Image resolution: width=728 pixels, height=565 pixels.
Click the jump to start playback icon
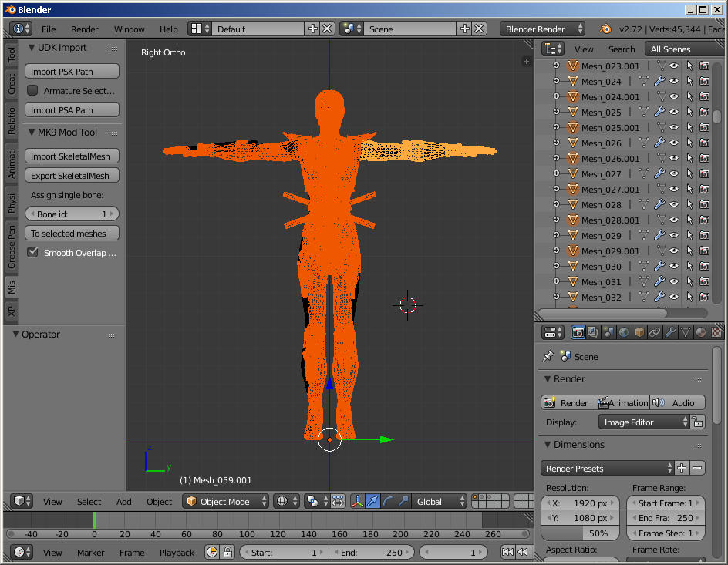click(508, 552)
